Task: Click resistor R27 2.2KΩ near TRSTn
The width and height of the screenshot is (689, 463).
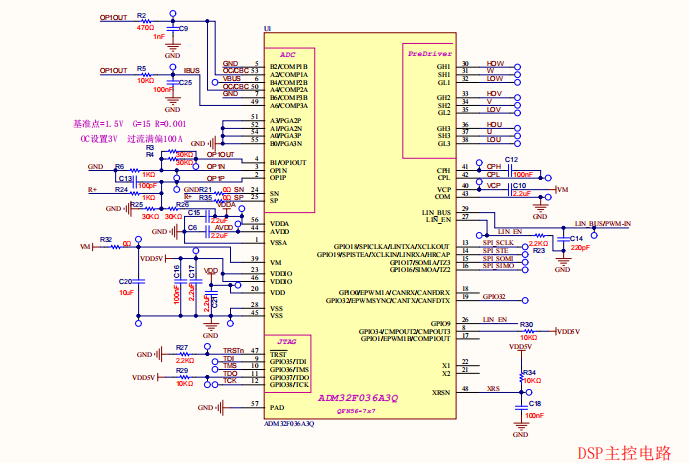Action: pos(183,354)
